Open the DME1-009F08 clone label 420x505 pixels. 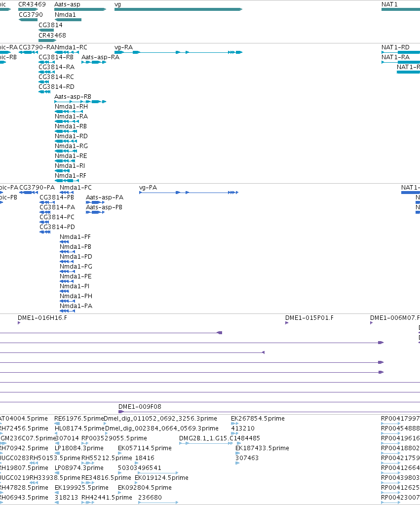(140, 407)
